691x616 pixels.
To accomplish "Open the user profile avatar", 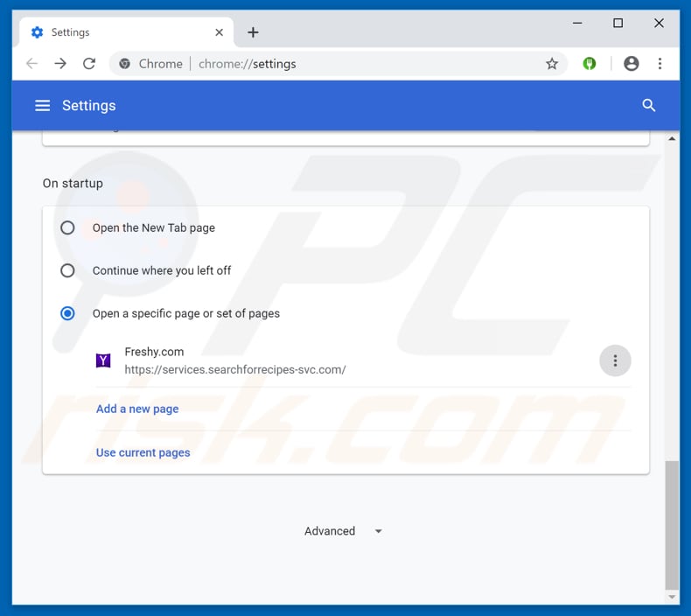I will pos(631,64).
